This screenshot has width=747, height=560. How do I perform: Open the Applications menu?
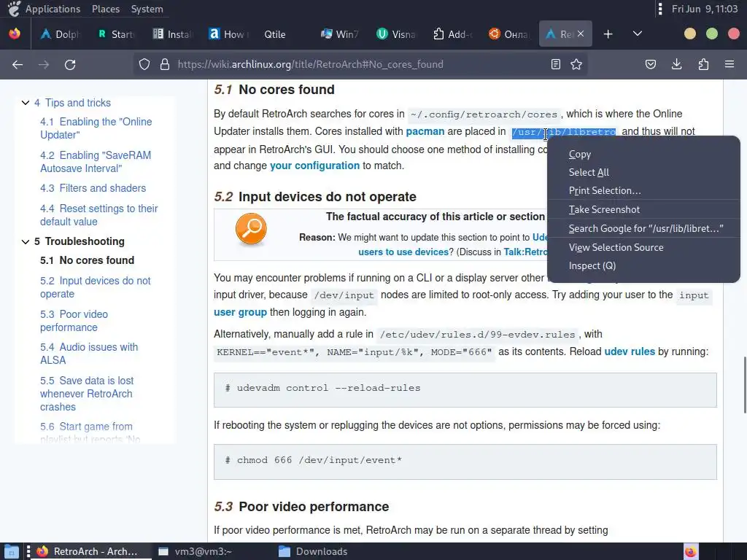(53, 9)
